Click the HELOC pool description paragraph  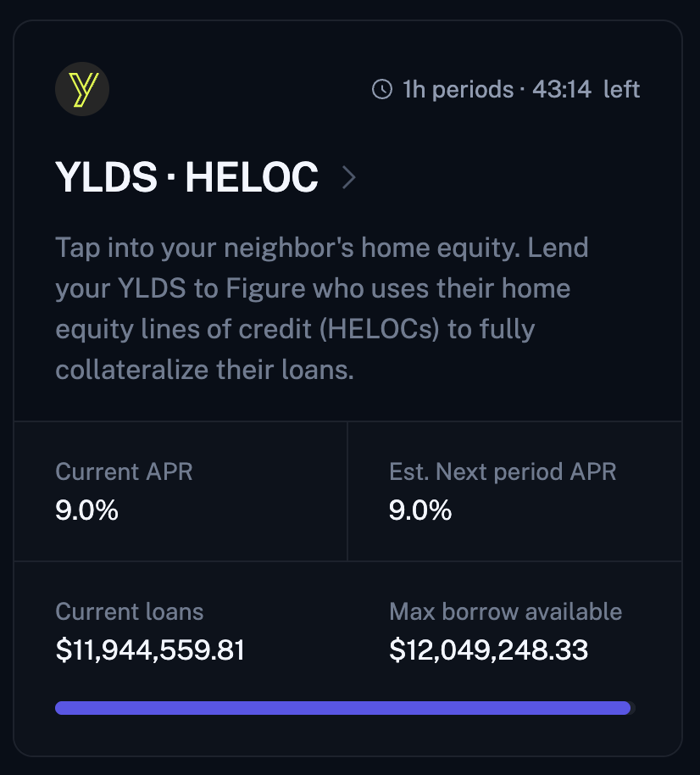321,309
